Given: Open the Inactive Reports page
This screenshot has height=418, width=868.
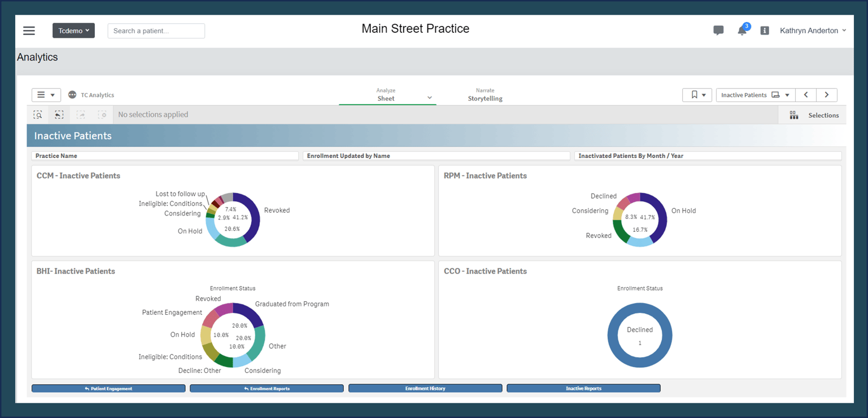Looking at the screenshot, I should click(583, 388).
